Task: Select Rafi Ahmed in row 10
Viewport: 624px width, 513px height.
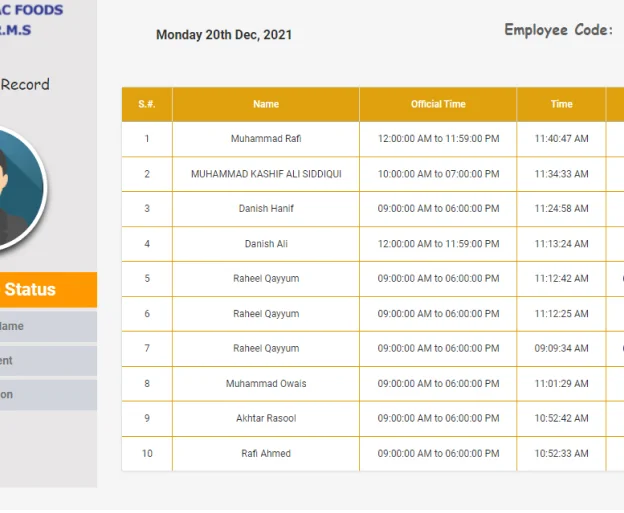Action: pos(266,454)
